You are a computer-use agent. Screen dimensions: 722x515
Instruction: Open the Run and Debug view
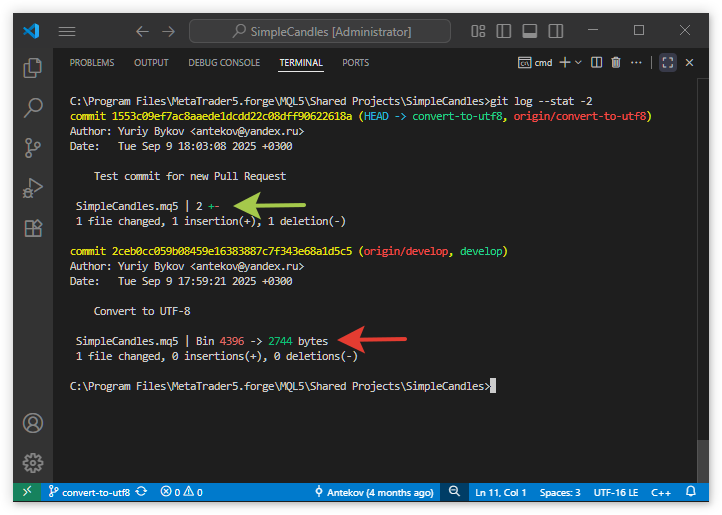(33, 188)
